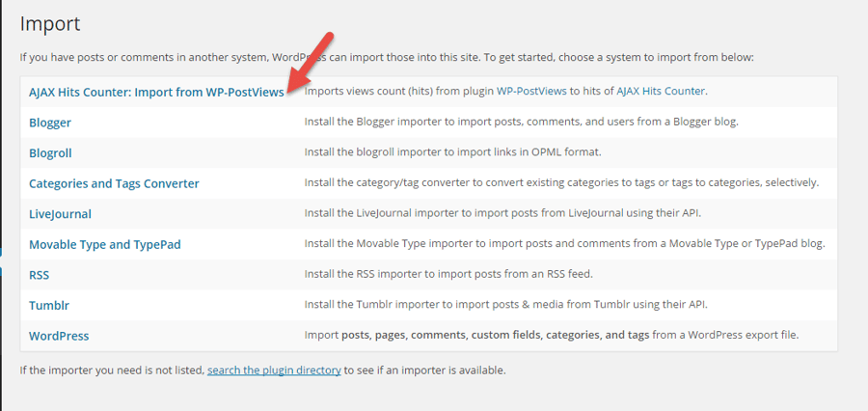Click the category/tag converter description text
The width and height of the screenshot is (868, 411).
(x=561, y=182)
